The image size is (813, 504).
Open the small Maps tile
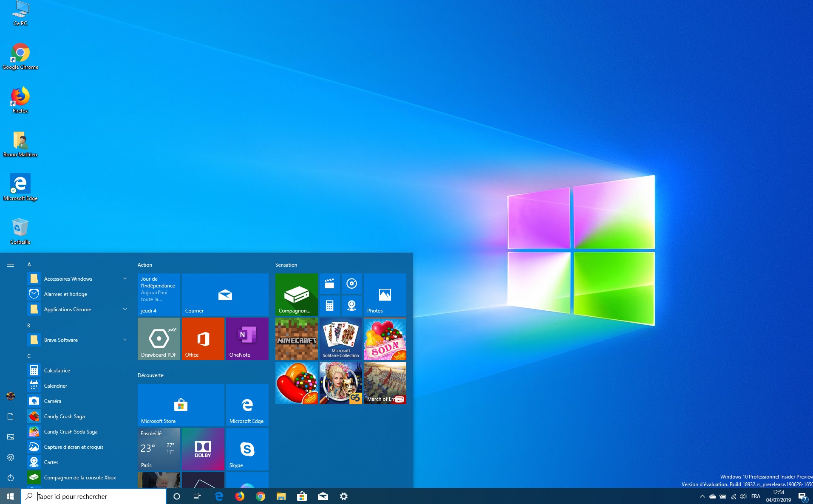pyautogui.click(x=352, y=306)
